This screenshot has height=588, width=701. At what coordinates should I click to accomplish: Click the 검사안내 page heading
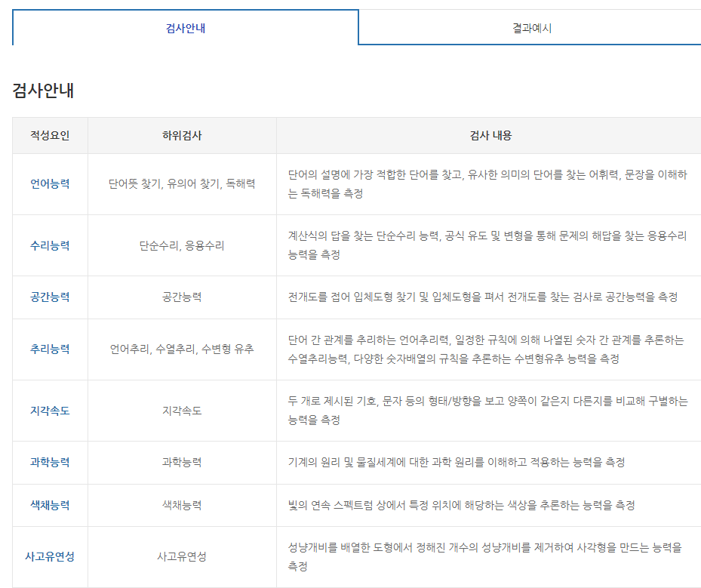(42, 88)
